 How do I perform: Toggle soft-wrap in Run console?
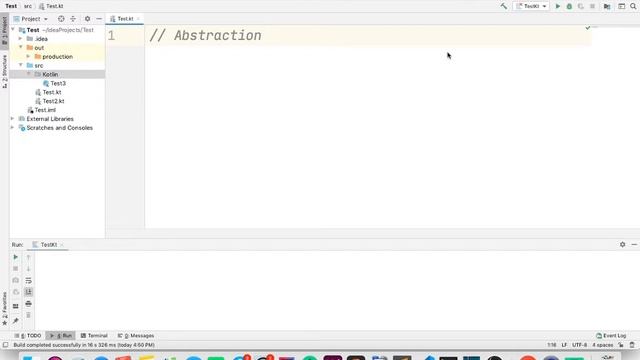click(x=29, y=280)
